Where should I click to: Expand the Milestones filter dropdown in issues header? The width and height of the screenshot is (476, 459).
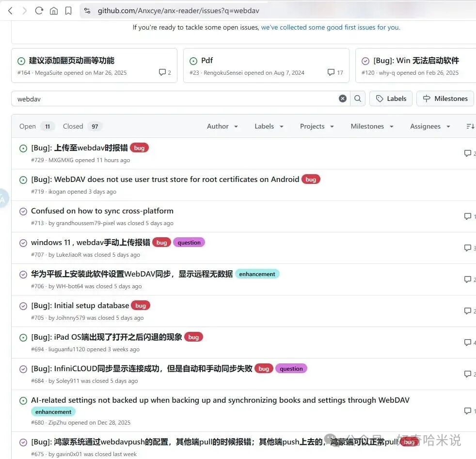point(372,126)
